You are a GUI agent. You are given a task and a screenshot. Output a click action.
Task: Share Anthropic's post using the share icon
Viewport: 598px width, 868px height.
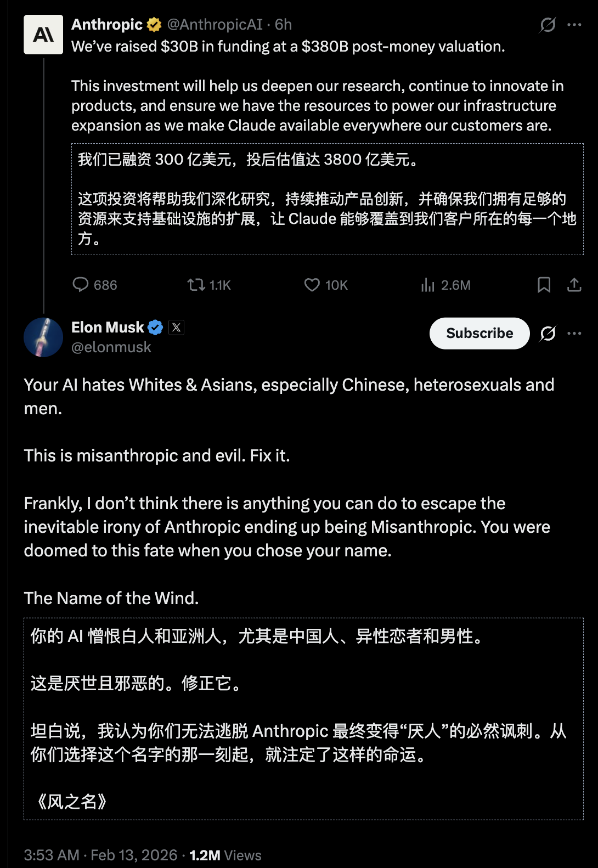[x=574, y=285]
